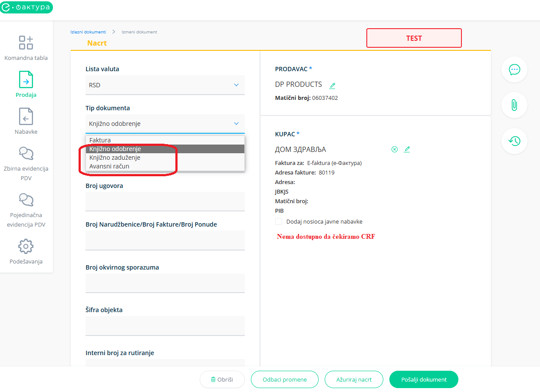
Task: Click into the Broj ugovora field
Action: 165,201
